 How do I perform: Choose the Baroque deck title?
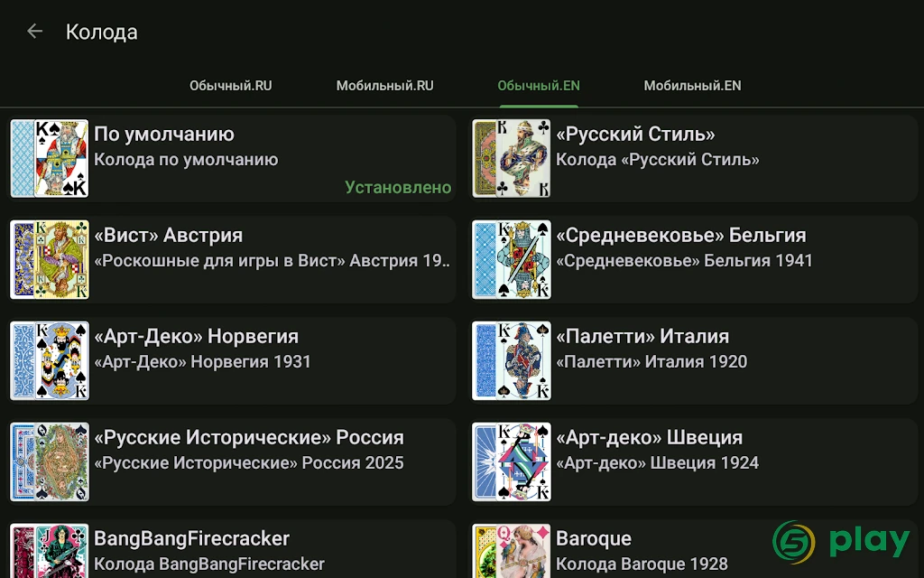click(594, 539)
